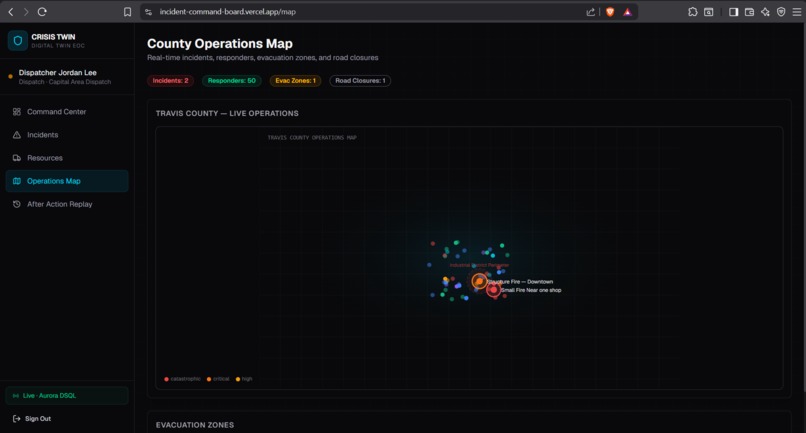Click the CRISIS TWIN title text
Screen dimensions: 806x433
pyautogui.click(x=53, y=37)
